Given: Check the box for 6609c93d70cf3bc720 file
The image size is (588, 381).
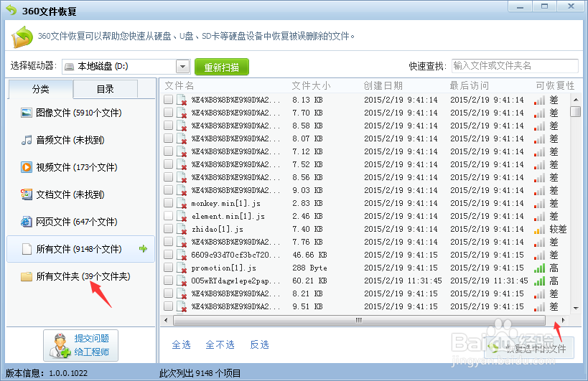Looking at the screenshot, I should coord(169,255).
